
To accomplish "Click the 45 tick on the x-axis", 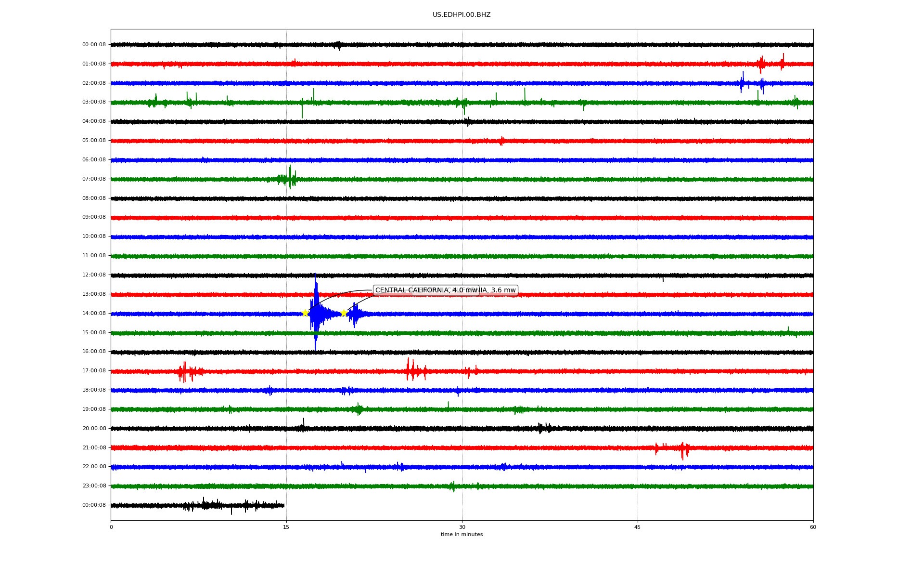I will tap(638, 527).
